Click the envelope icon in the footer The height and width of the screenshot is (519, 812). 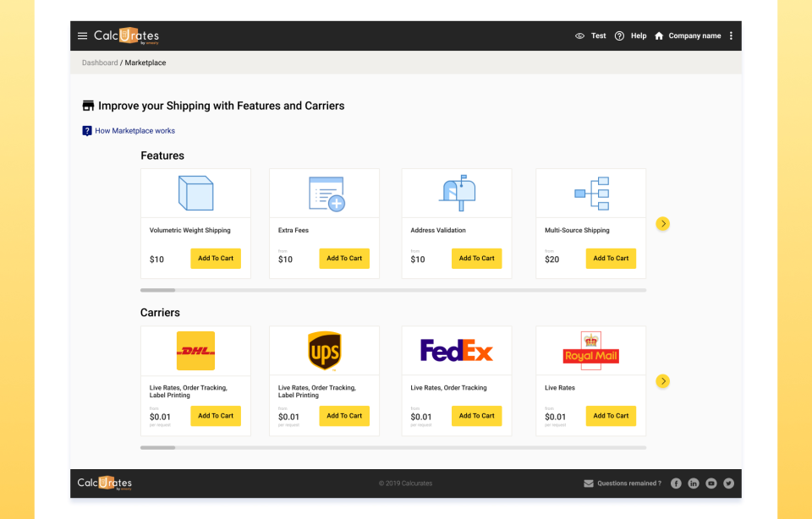point(589,483)
